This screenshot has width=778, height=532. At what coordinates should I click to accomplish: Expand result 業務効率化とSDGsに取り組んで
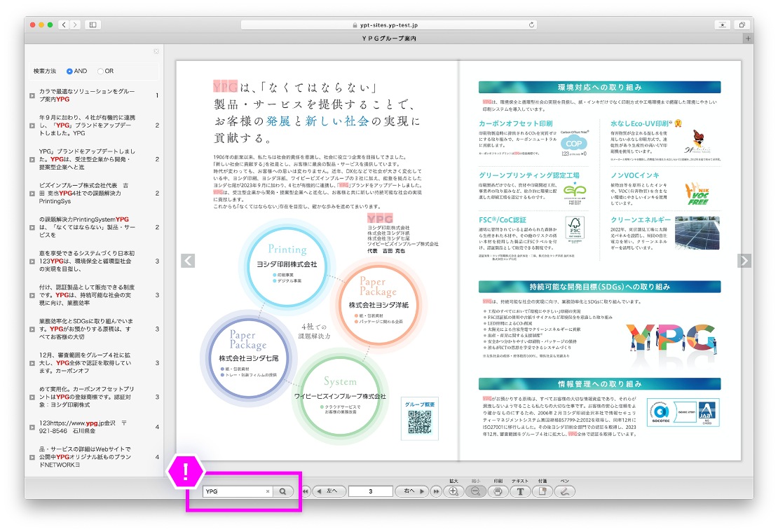pyautogui.click(x=32, y=329)
